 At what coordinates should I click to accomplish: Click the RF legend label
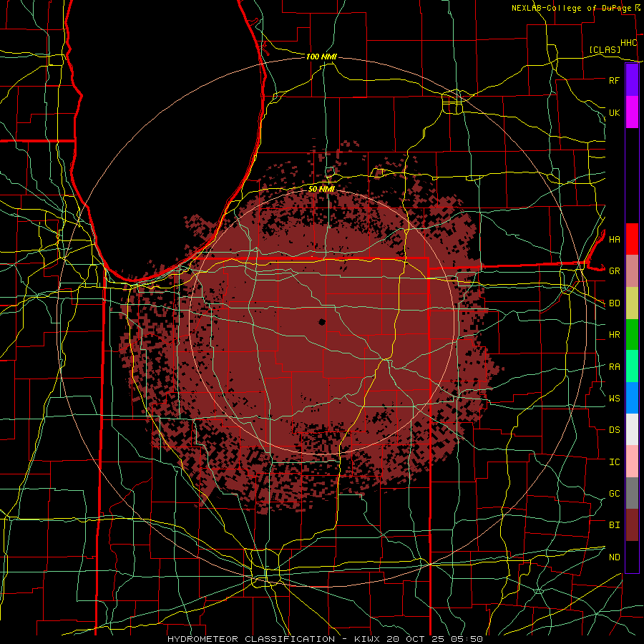point(615,80)
